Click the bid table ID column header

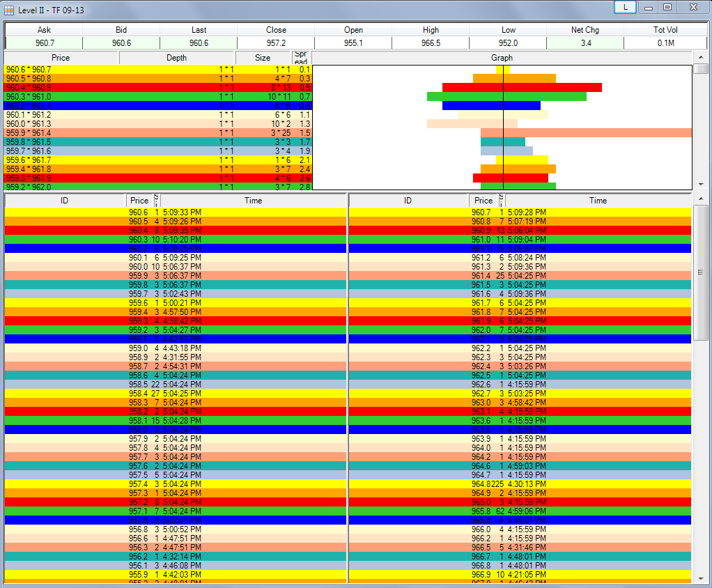pos(65,201)
